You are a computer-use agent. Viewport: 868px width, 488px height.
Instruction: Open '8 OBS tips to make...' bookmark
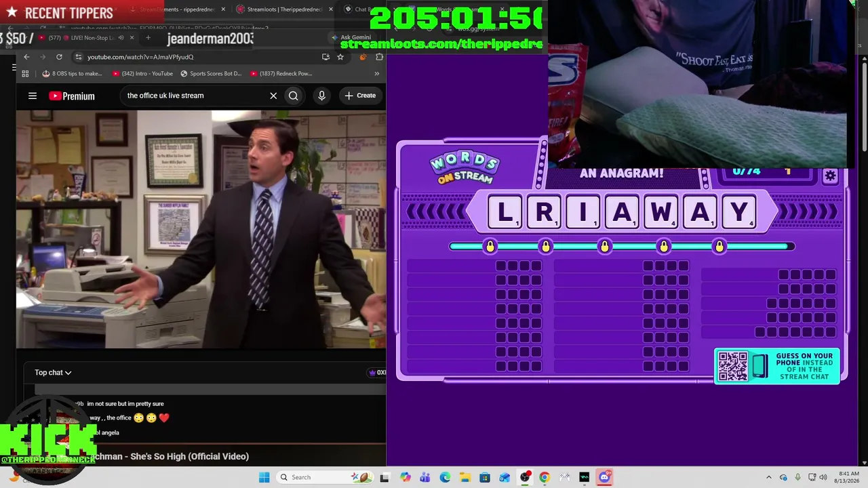click(x=72, y=73)
